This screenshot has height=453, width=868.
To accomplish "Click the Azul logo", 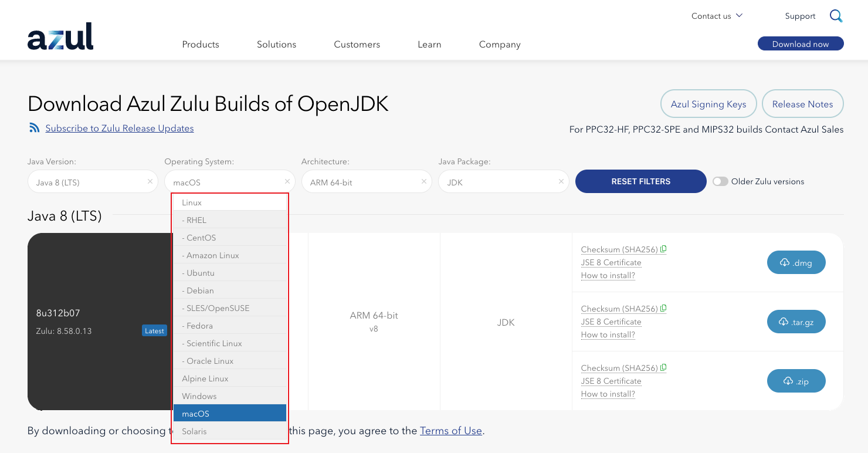I will (60, 36).
